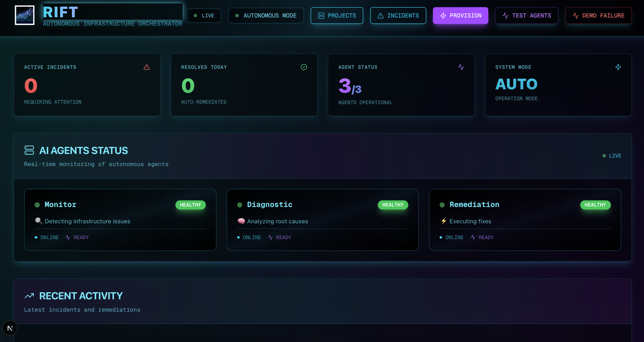Click the RIFT logo thumbnail image
The height and width of the screenshot is (342, 644).
click(24, 15)
